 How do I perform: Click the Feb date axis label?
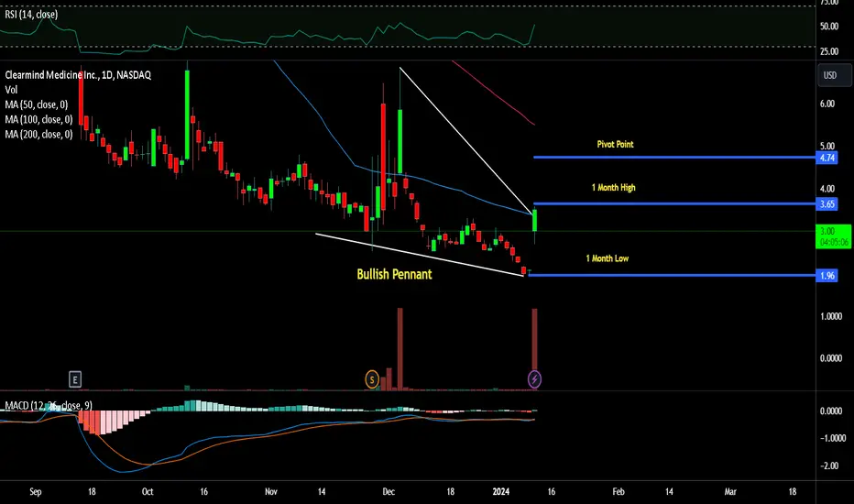pyautogui.click(x=619, y=491)
